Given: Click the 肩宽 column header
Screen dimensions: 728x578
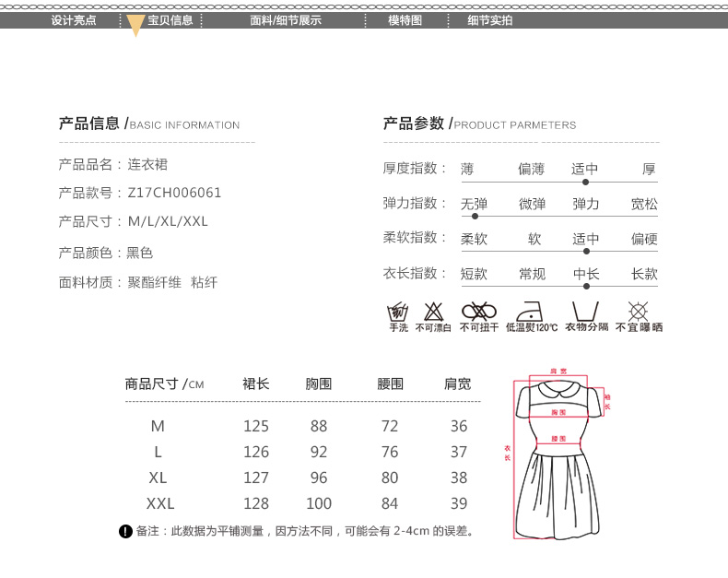Looking at the screenshot, I should [458, 383].
